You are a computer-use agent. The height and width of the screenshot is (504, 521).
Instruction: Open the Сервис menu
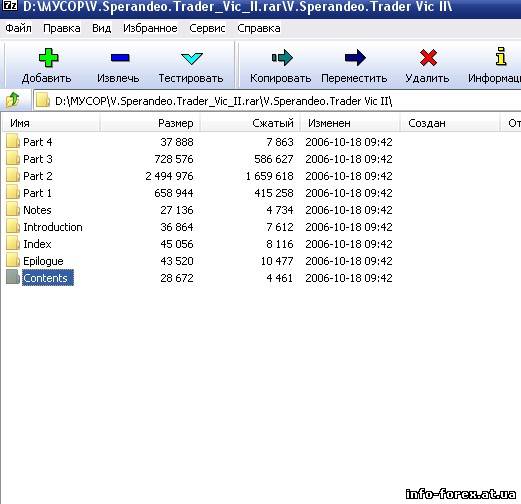coord(207,28)
